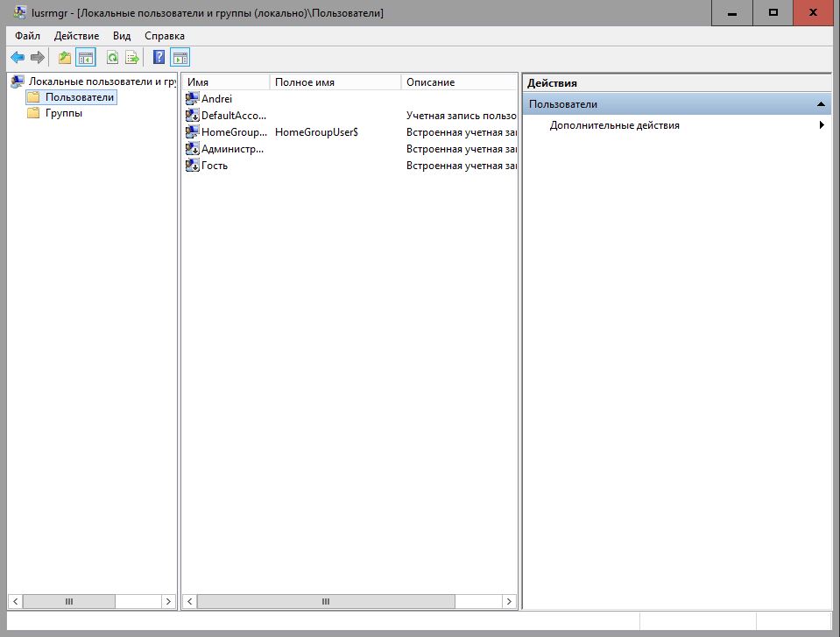The width and height of the screenshot is (840, 637).
Task: Click the Пользователи folder icon in tree
Action: pos(34,97)
